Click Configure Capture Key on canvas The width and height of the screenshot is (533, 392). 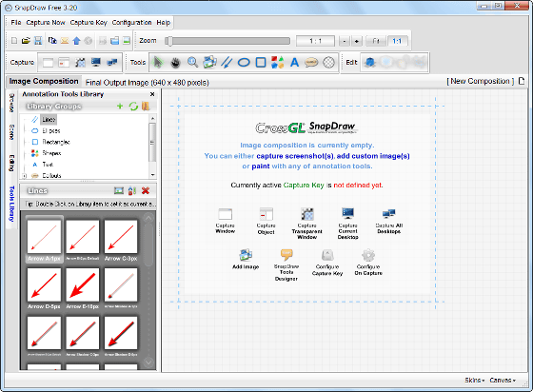[x=327, y=263]
